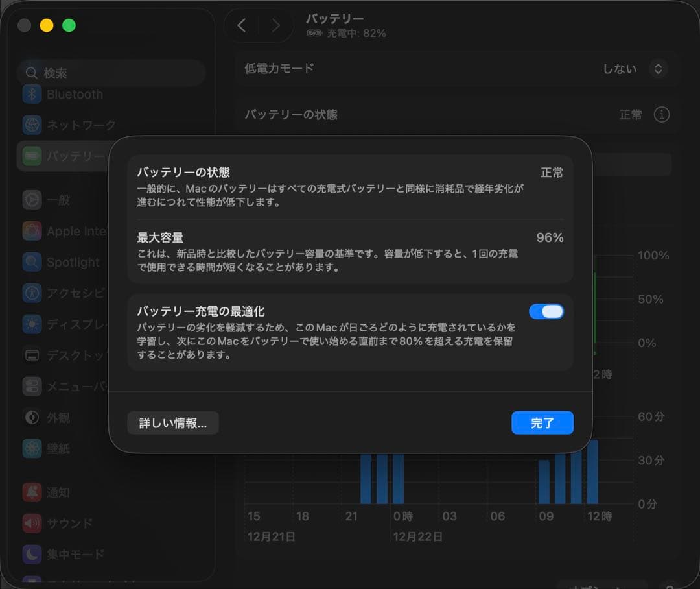Image resolution: width=700 pixels, height=589 pixels.
Task: Go forward with the right chevron
Action: pyautogui.click(x=275, y=26)
